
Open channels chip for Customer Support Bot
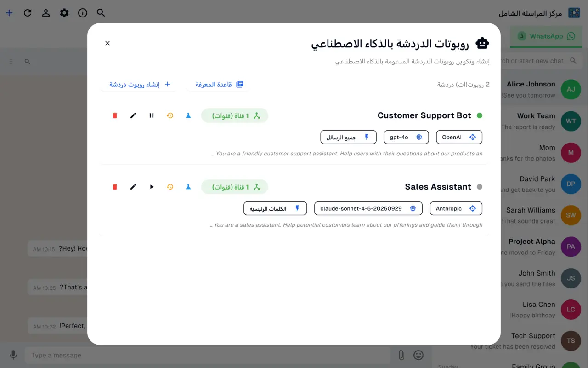(235, 116)
